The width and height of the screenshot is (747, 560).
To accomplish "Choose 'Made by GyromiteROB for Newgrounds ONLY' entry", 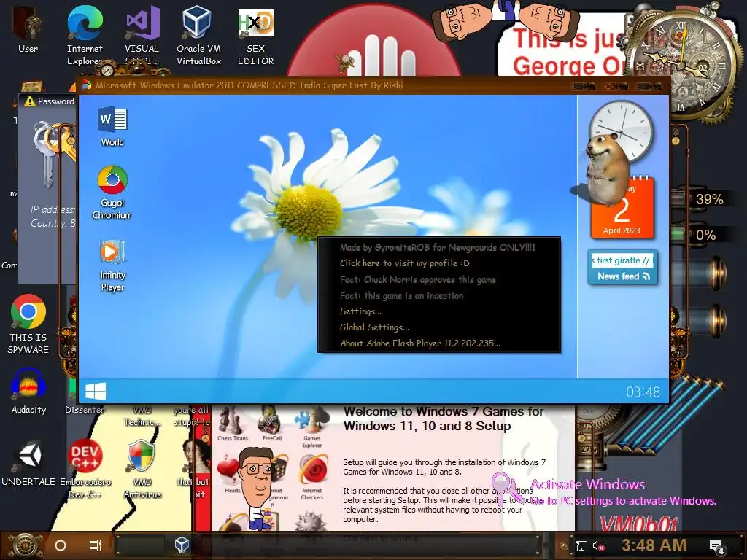I will (438, 247).
